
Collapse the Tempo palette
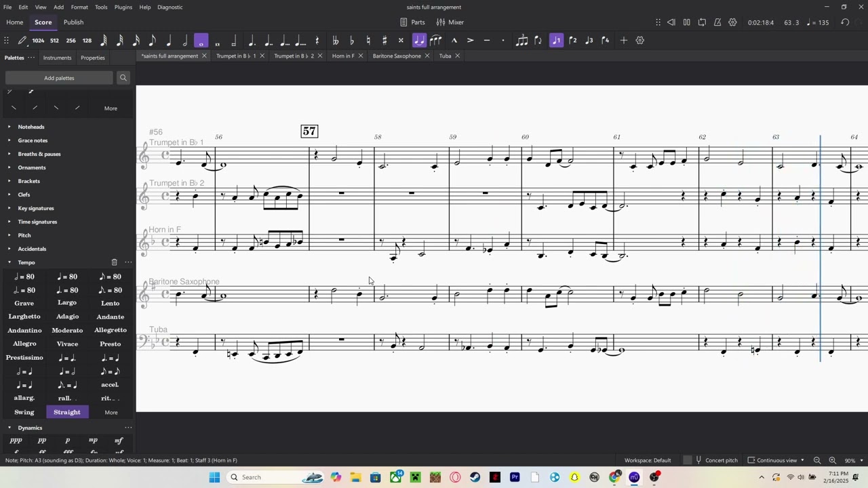[9, 262]
